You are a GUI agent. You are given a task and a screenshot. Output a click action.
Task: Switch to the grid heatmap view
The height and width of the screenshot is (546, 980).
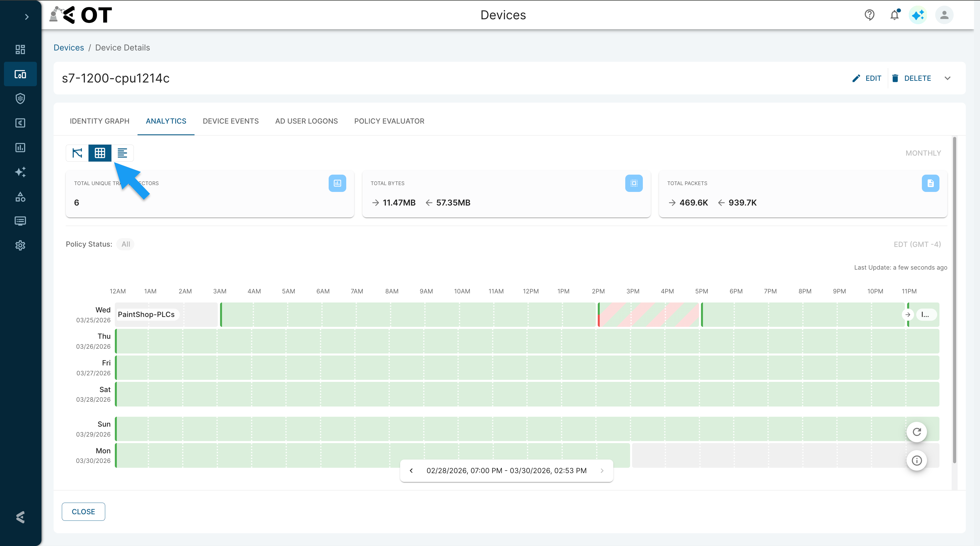100,153
